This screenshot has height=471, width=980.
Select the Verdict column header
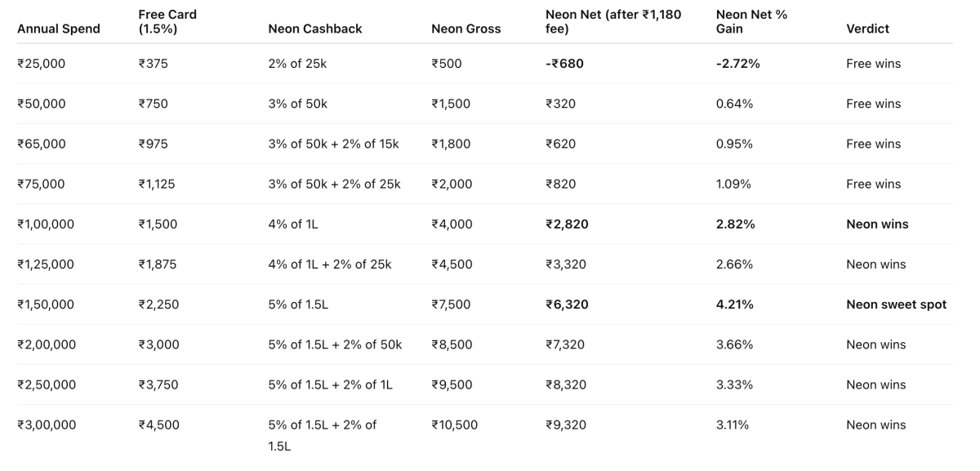(x=868, y=29)
